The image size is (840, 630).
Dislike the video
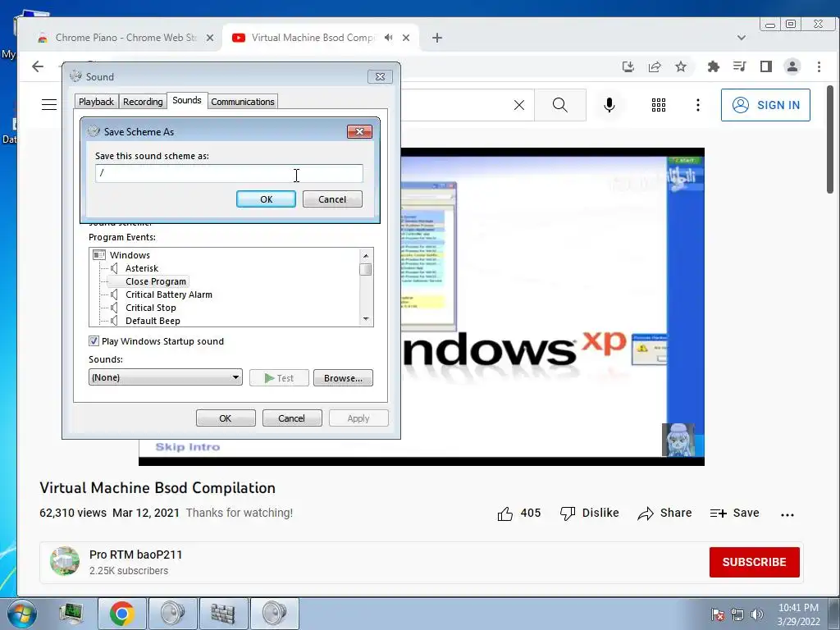(589, 514)
